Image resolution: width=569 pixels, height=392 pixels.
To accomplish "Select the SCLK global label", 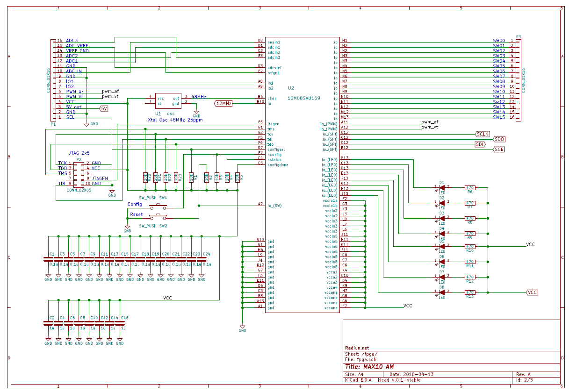I will pyautogui.click(x=482, y=134).
